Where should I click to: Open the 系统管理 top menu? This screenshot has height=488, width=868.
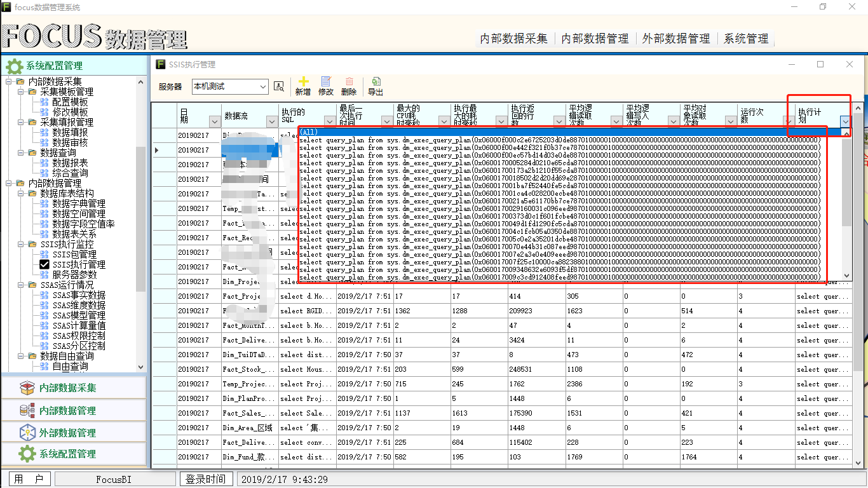click(x=746, y=39)
